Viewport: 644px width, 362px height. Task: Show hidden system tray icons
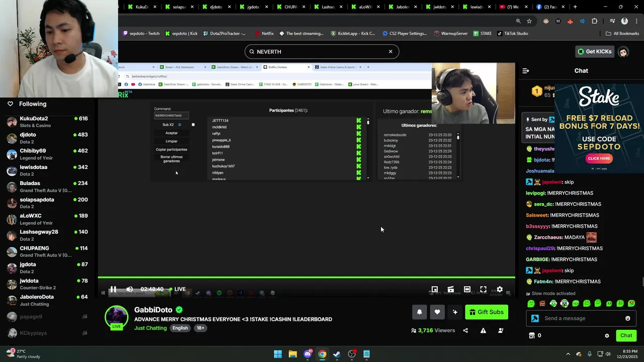pyautogui.click(x=568, y=354)
